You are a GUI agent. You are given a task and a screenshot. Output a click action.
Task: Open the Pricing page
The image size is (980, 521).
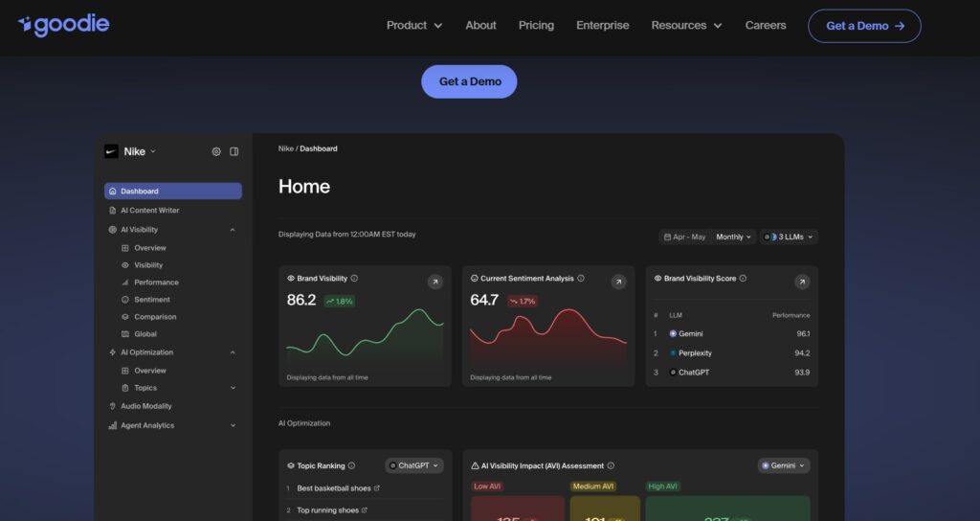pyautogui.click(x=536, y=26)
